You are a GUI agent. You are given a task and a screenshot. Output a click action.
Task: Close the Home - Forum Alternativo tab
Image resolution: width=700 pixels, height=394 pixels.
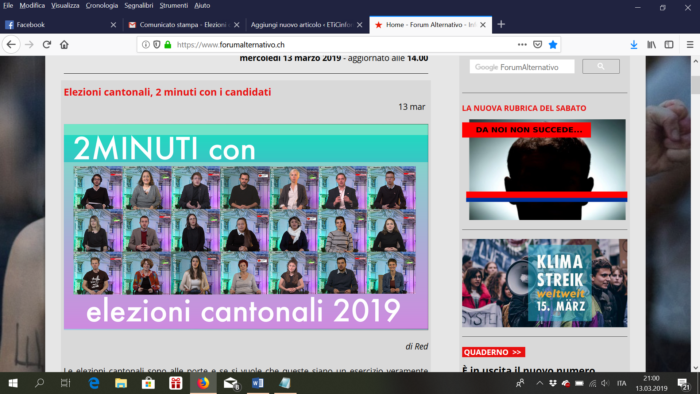tap(483, 25)
